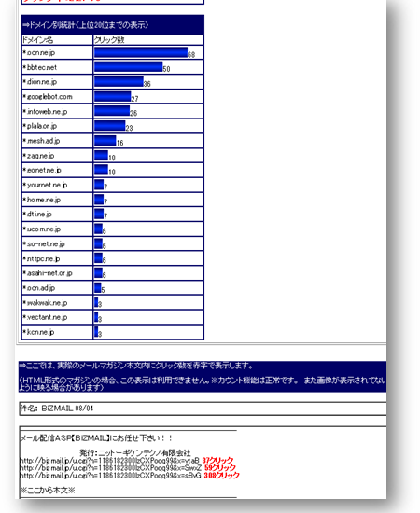Click the red 308クリック count
This screenshot has width=420, height=513.
click(x=221, y=476)
